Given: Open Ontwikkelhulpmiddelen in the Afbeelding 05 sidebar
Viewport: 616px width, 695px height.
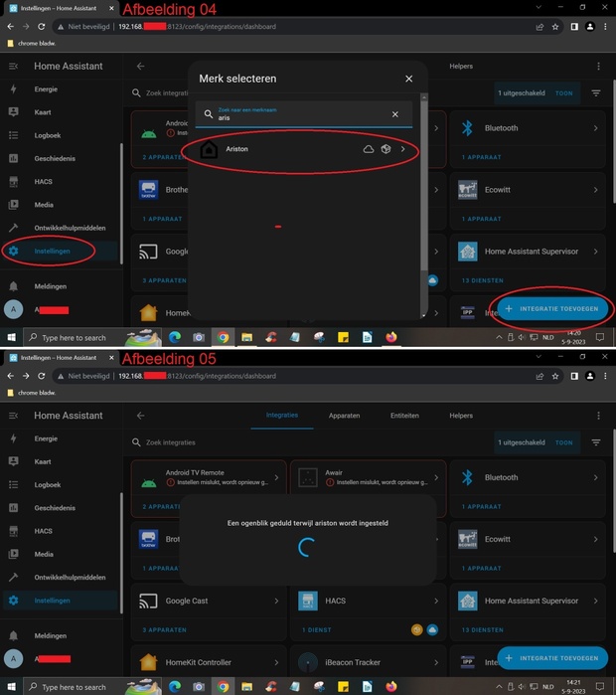Looking at the screenshot, I should [x=70, y=577].
